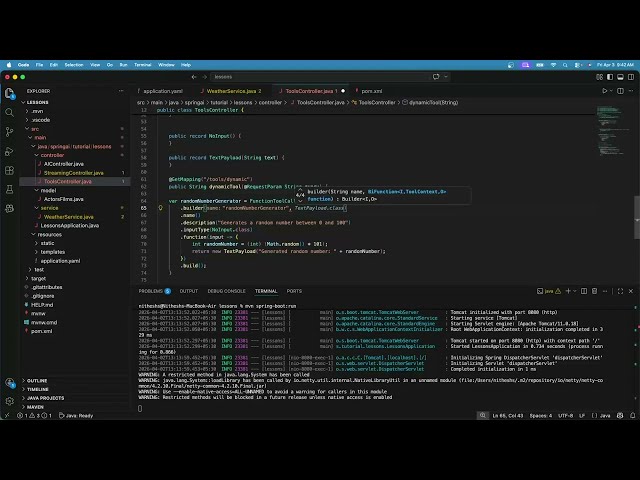Open ActorsFilms.java in explorer

[64, 199]
